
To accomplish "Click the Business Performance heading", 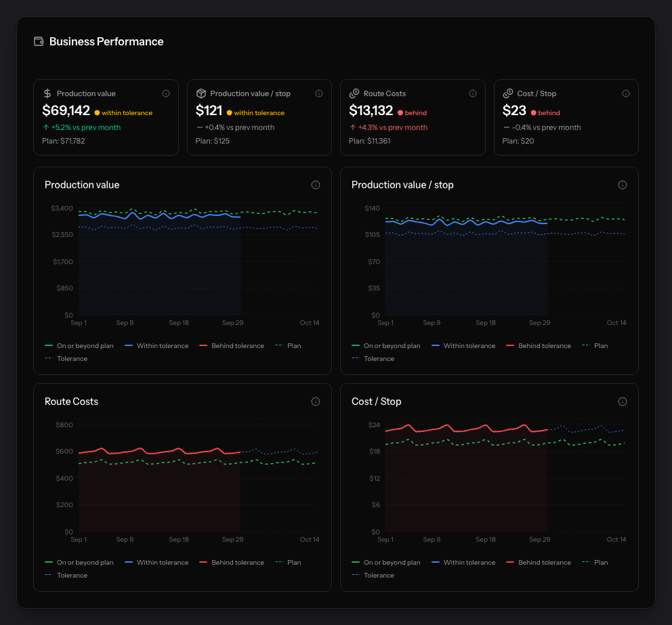I will 106,41.
